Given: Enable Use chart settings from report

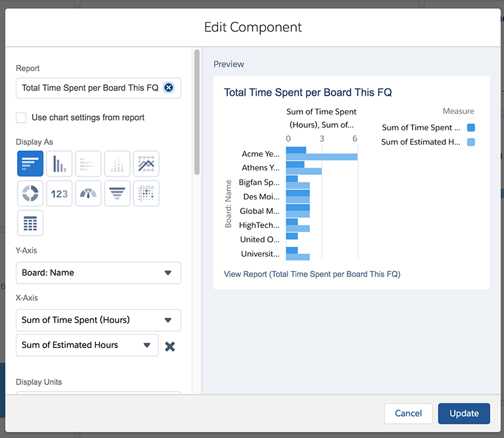Looking at the screenshot, I should 21,118.
